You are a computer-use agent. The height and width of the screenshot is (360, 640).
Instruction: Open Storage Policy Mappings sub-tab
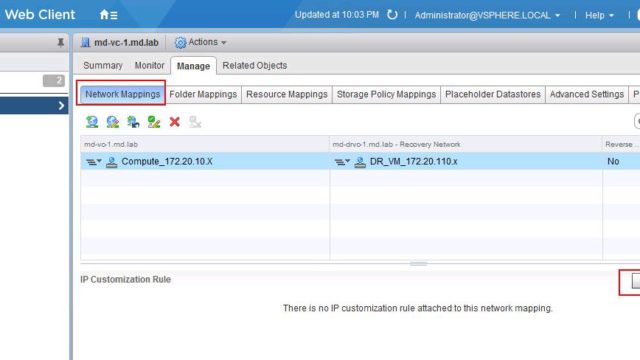pyautogui.click(x=386, y=94)
